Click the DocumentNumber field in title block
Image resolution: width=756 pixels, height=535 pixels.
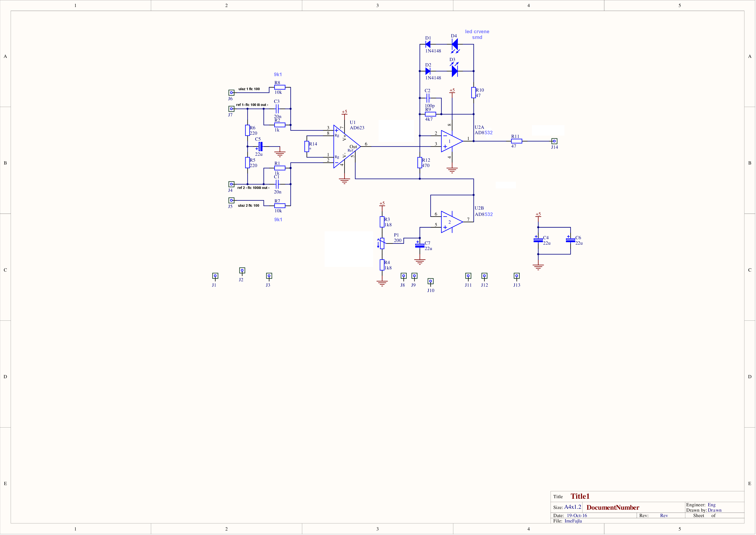613,508
